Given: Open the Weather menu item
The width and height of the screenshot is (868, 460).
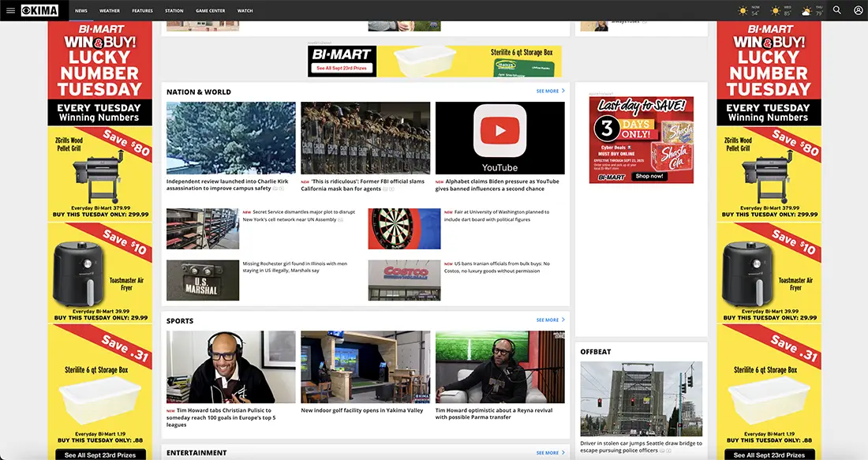Looking at the screenshot, I should click(110, 10).
